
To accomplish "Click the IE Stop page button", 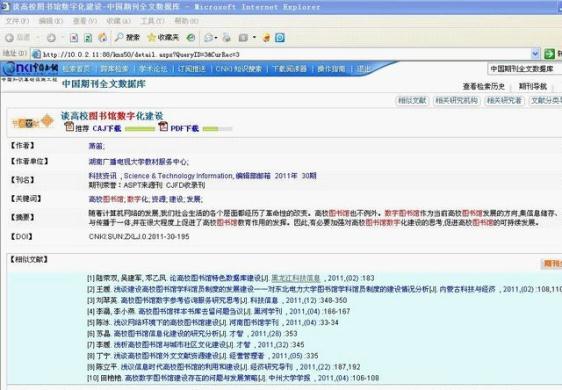I will [x=74, y=38].
